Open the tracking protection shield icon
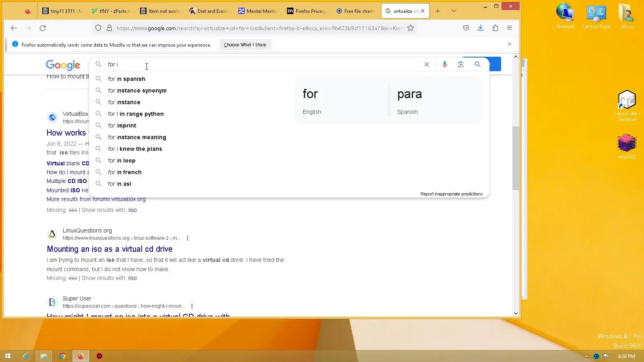 click(98, 28)
